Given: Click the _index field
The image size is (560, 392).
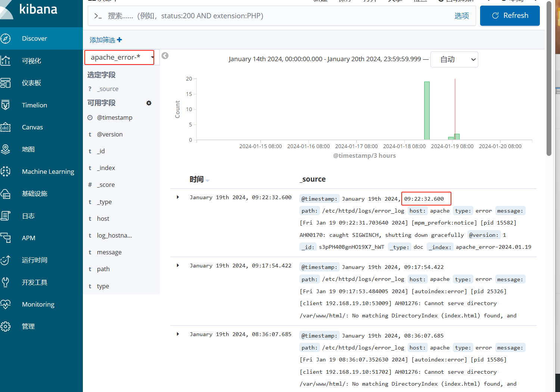Looking at the screenshot, I should [106, 168].
